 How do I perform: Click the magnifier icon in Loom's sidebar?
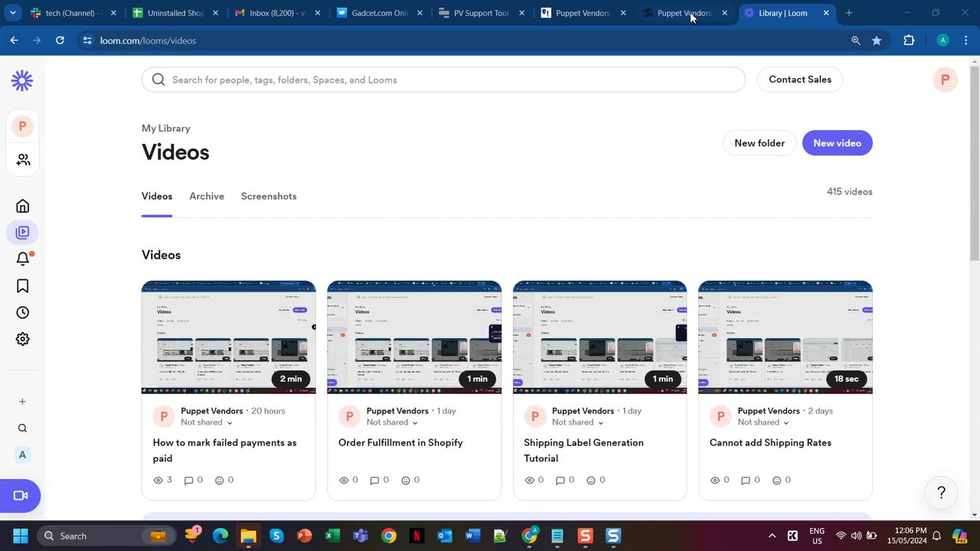tap(22, 429)
